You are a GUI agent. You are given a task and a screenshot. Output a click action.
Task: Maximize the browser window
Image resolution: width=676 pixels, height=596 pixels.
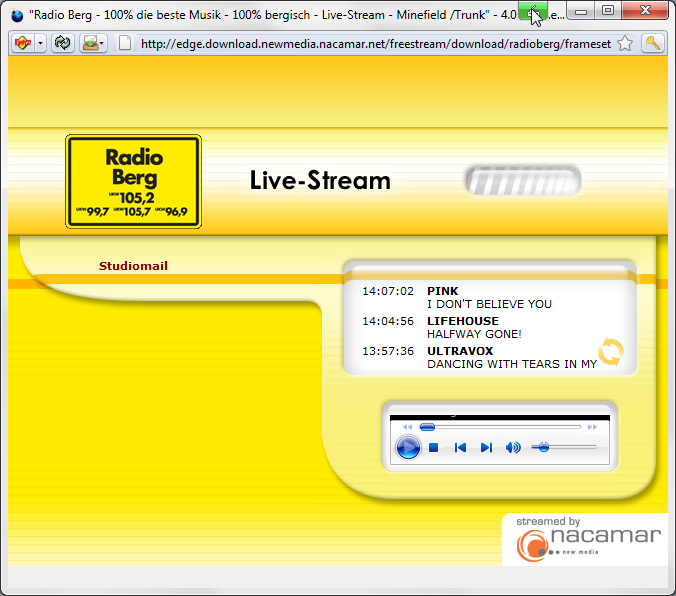tap(608, 10)
